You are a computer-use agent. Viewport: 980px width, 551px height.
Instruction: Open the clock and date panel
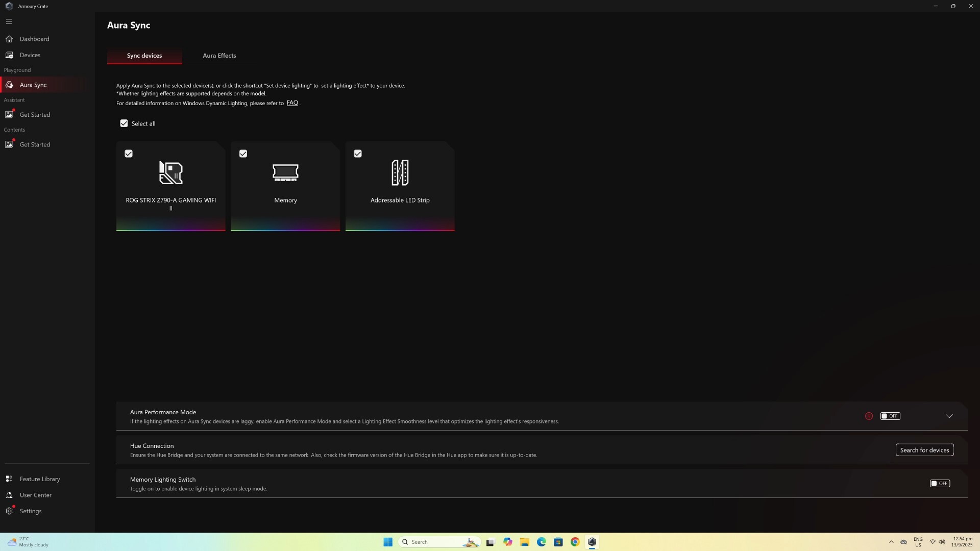coord(962,542)
